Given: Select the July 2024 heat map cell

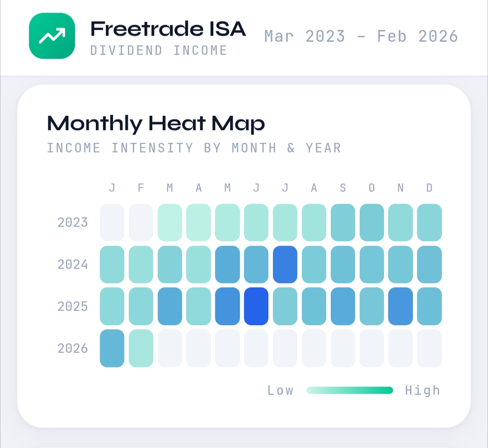Looking at the screenshot, I should tap(285, 264).
